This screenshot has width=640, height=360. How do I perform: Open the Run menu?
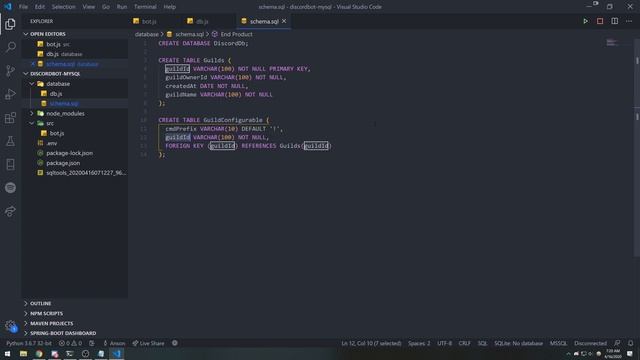122,7
